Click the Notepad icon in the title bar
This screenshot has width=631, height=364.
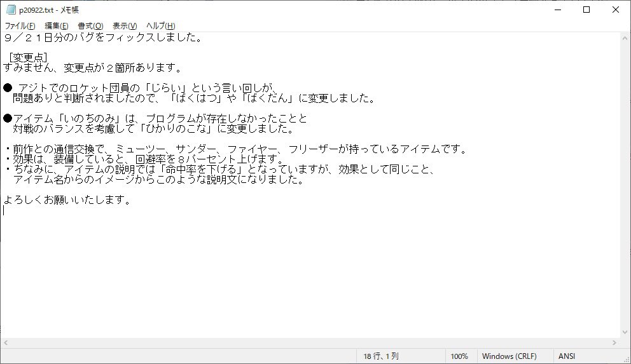[x=11, y=10]
